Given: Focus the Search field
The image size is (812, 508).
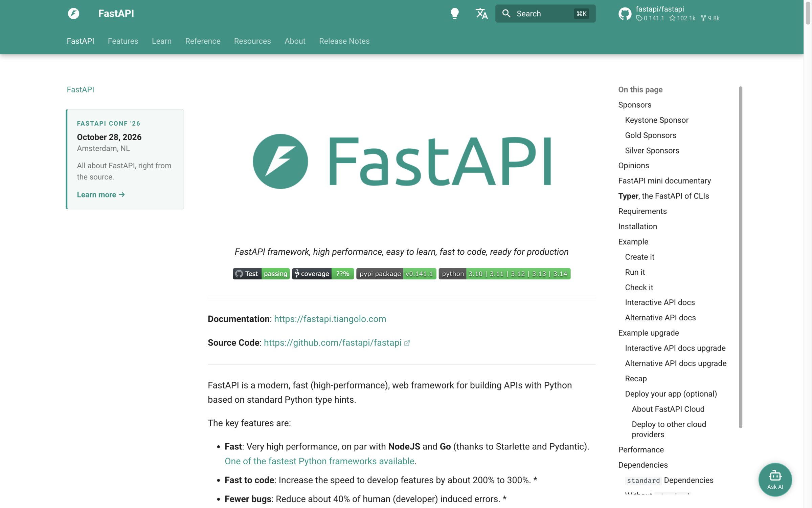Looking at the screenshot, I should 545,14.
